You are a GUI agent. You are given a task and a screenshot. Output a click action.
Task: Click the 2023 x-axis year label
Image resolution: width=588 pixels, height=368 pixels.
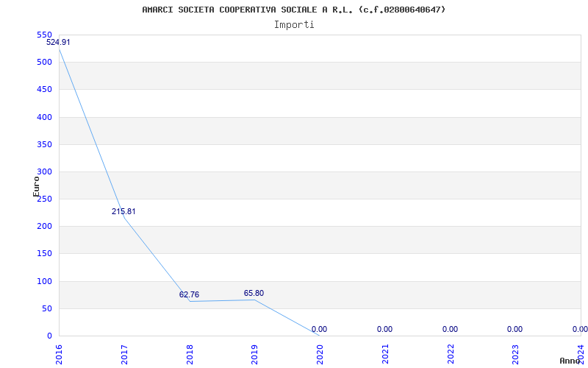[x=516, y=355]
